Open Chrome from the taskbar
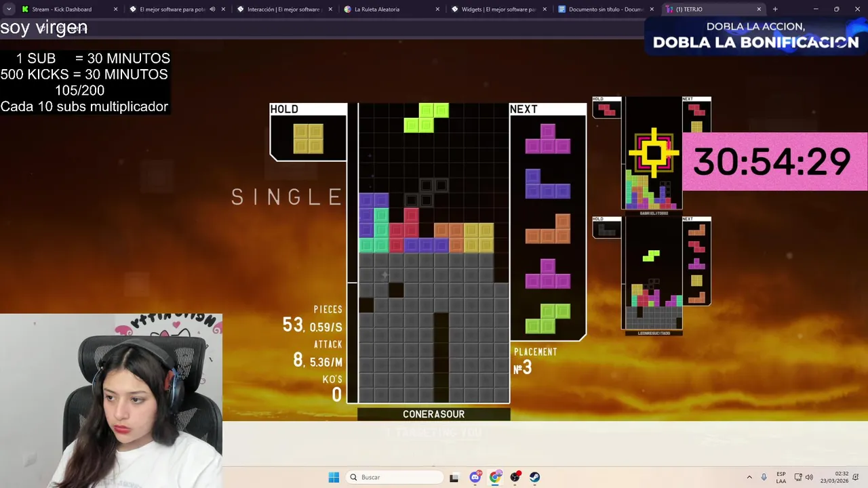This screenshot has width=868, height=488. pos(495,477)
